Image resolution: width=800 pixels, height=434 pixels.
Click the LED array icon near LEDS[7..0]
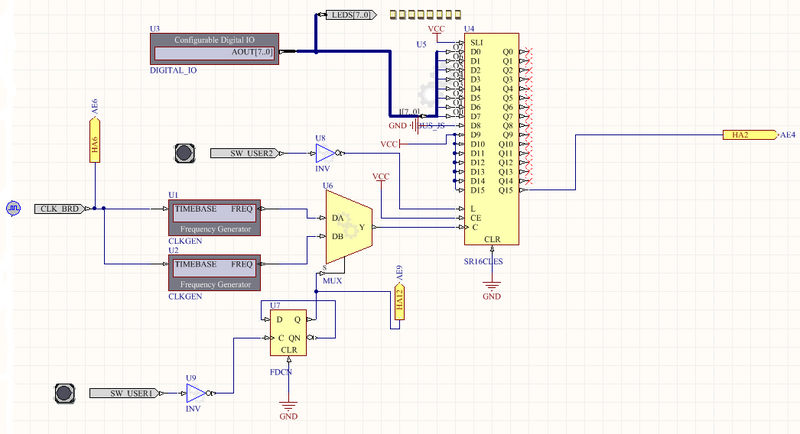420,16
